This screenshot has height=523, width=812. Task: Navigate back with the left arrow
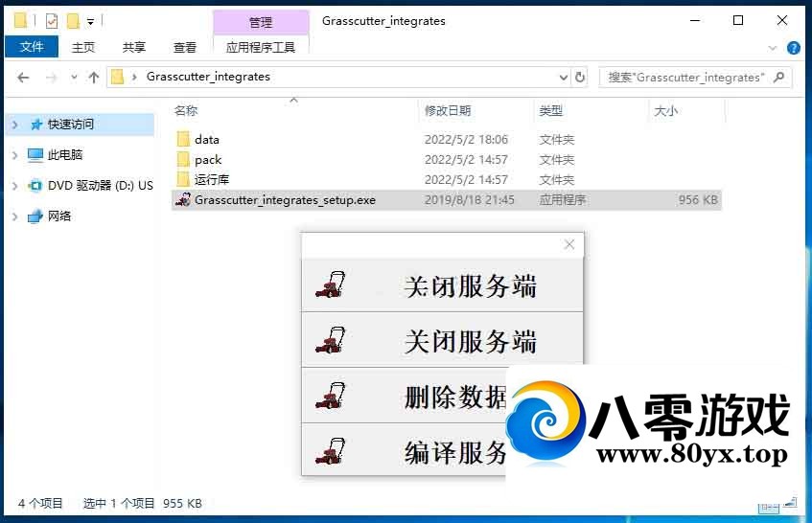23,78
